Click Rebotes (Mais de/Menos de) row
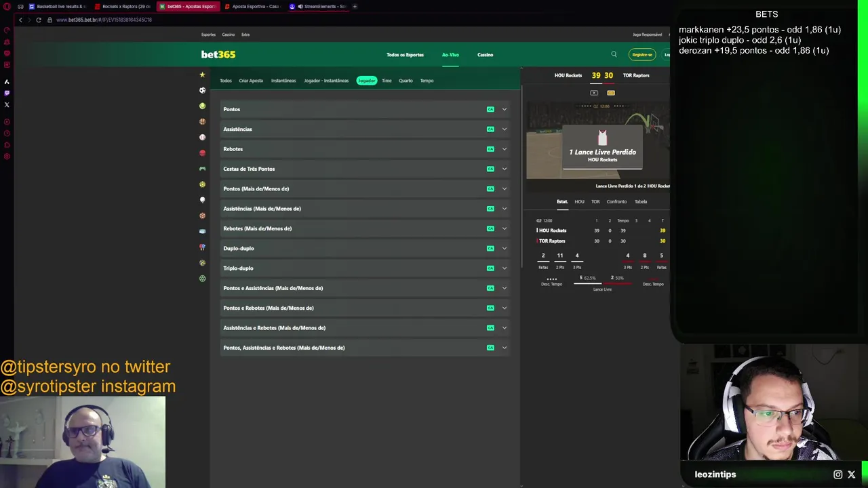 [365, 228]
